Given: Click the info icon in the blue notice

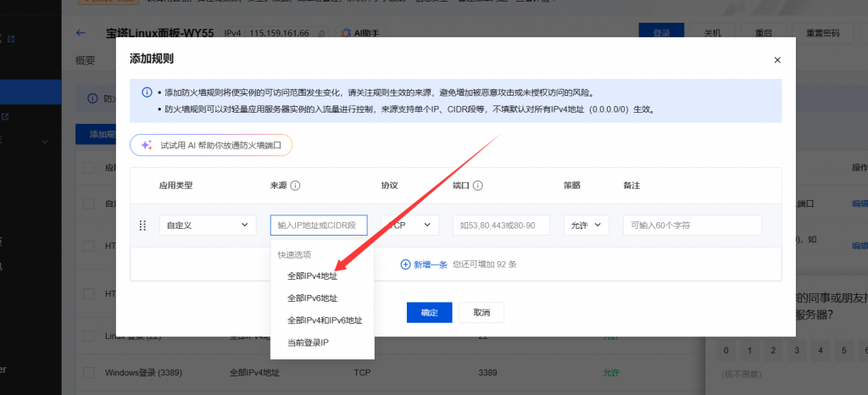Looking at the screenshot, I should [147, 92].
